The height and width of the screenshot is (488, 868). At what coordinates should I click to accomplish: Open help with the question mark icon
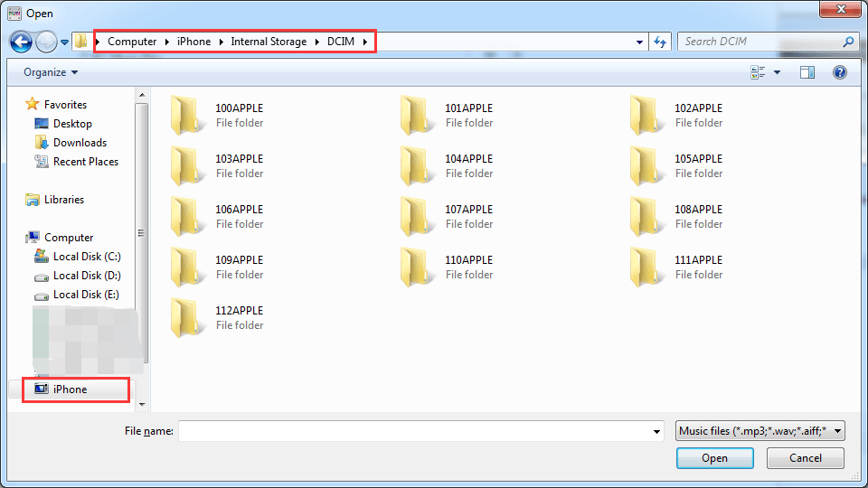(x=840, y=72)
